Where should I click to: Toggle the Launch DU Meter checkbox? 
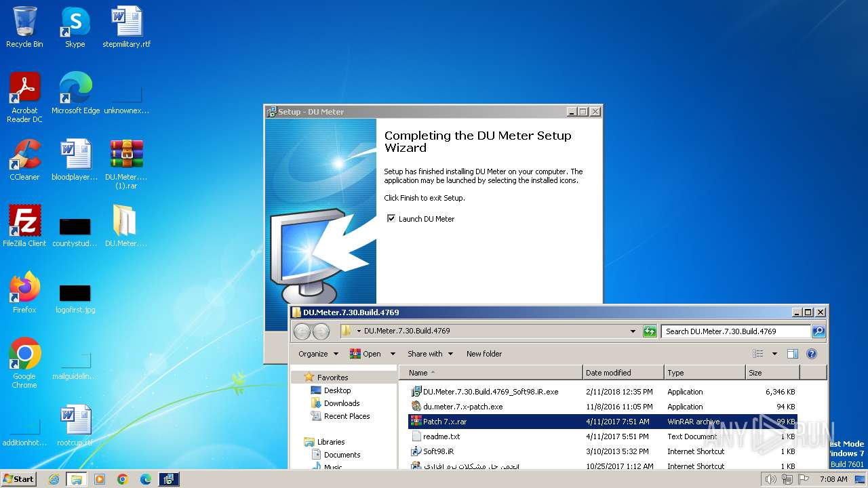pos(391,218)
